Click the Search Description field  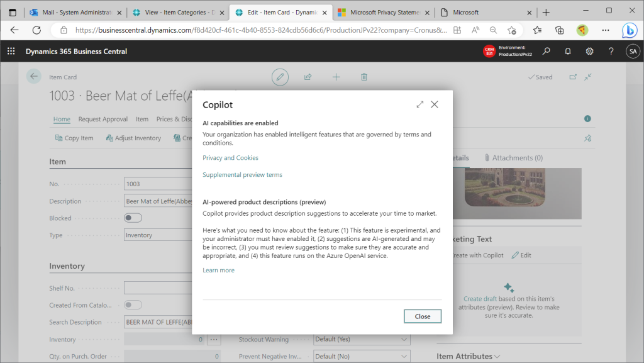point(158,322)
